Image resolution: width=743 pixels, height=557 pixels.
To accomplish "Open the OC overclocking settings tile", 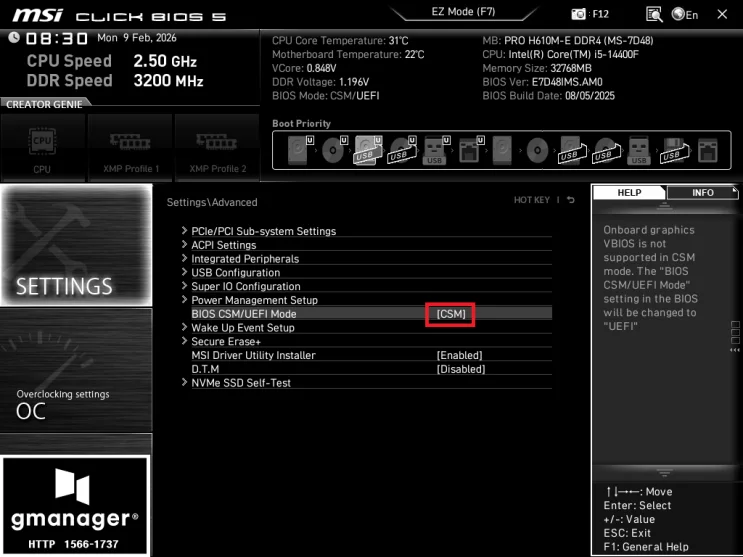I will click(76, 370).
